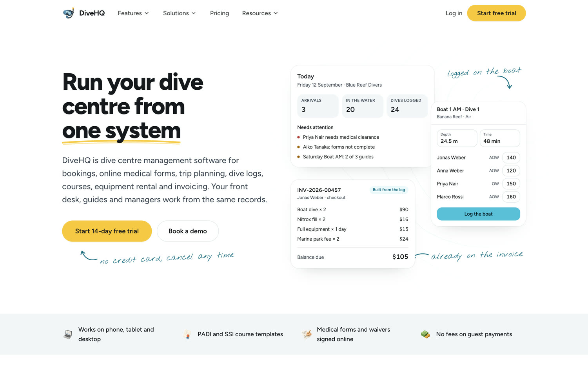Click invoice number INV-2026-00457
The height and width of the screenshot is (392, 588).
coord(319,190)
